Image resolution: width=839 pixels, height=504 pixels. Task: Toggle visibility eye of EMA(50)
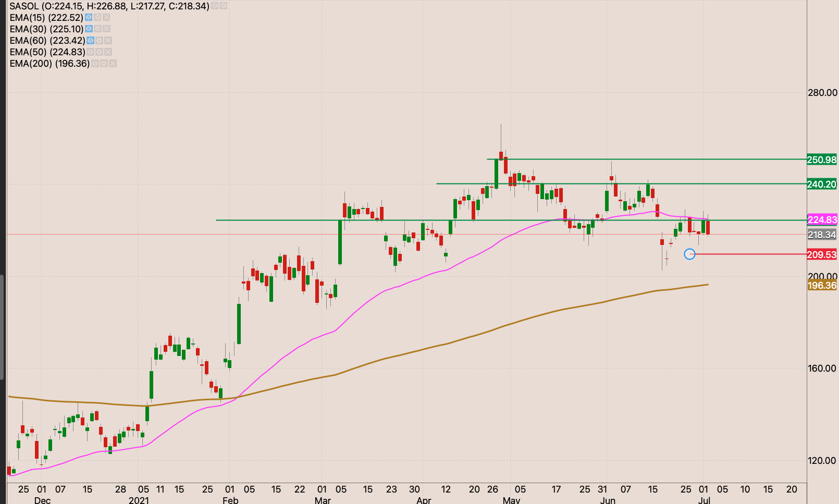tap(90, 52)
